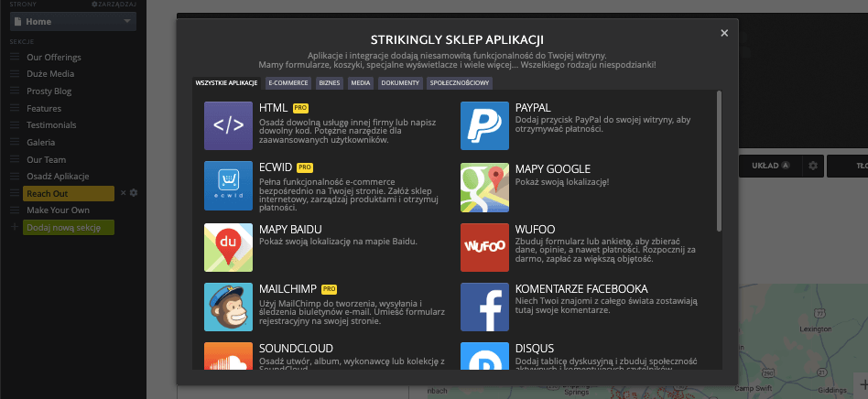The width and height of the screenshot is (868, 399).
Task: Select the Facebook comments app icon
Action: click(484, 307)
